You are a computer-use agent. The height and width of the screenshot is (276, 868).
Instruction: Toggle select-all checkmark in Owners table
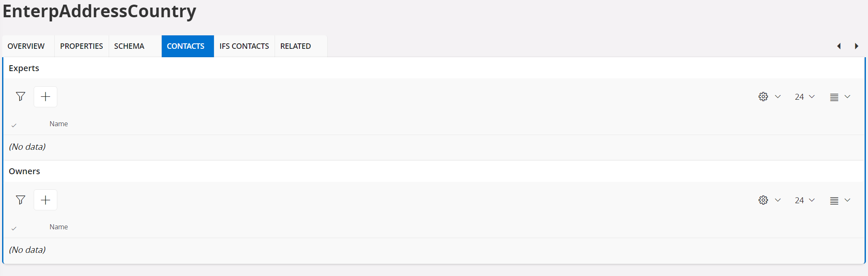click(14, 228)
